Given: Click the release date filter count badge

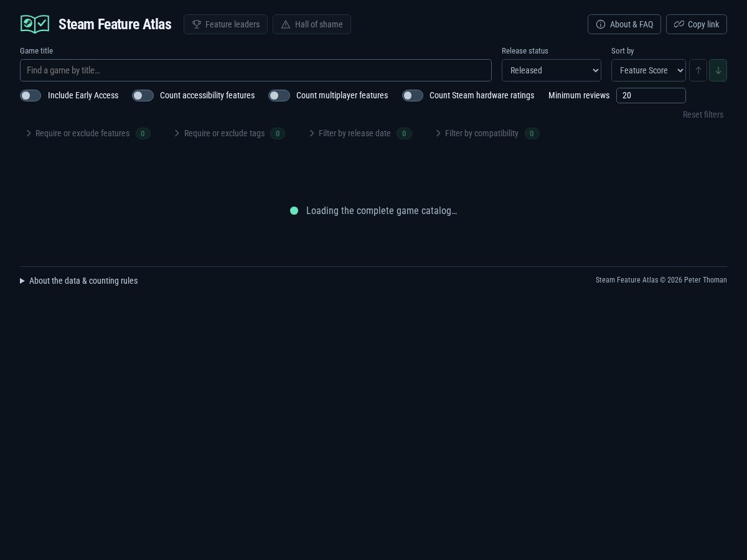Looking at the screenshot, I should point(404,133).
